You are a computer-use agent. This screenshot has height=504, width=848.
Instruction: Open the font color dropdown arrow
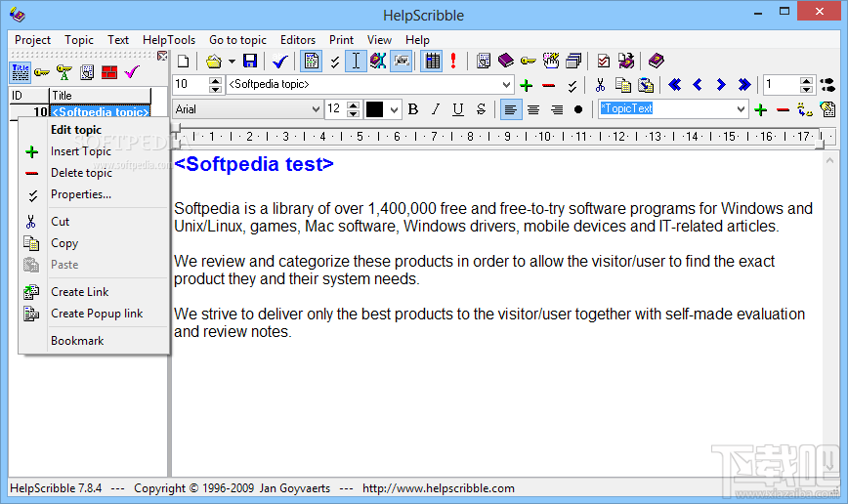point(395,109)
